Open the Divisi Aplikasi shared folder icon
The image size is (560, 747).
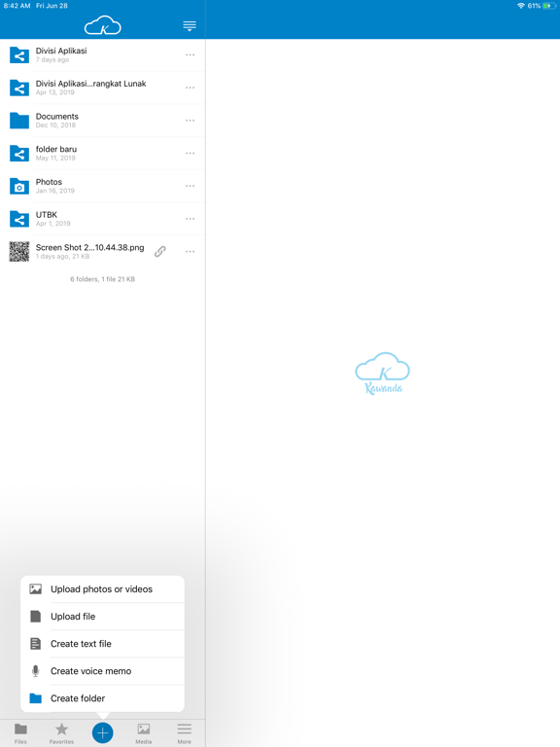coord(19,55)
